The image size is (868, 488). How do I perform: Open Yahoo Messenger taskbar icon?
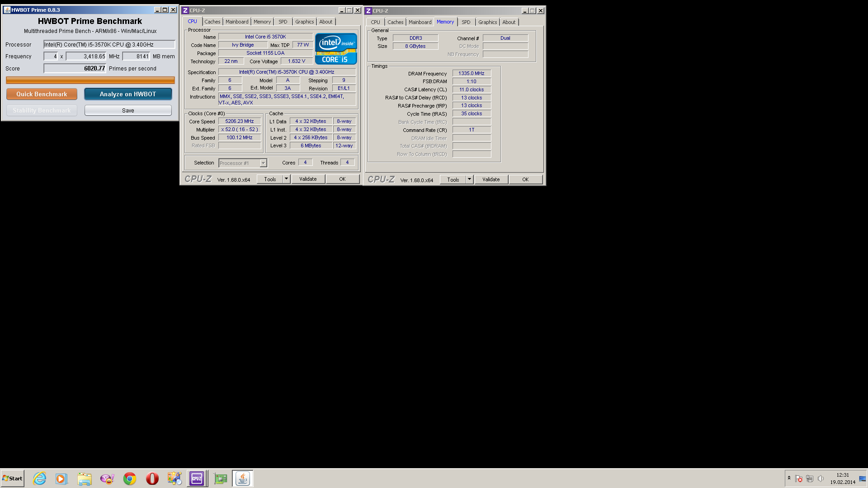click(107, 479)
